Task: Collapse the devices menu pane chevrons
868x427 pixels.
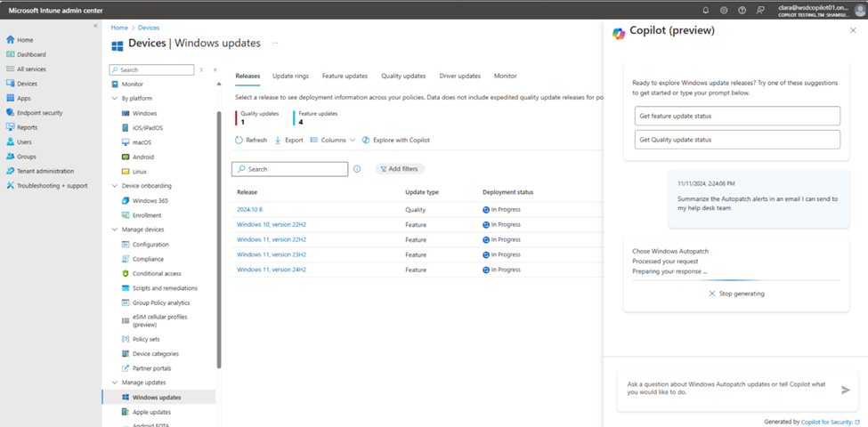Action: click(x=215, y=70)
